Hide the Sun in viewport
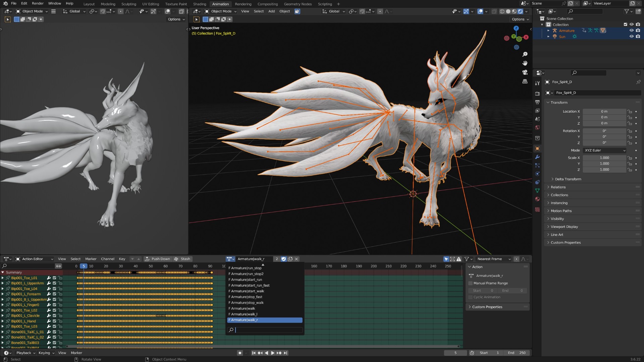The height and width of the screenshot is (362, 644). coord(632,37)
